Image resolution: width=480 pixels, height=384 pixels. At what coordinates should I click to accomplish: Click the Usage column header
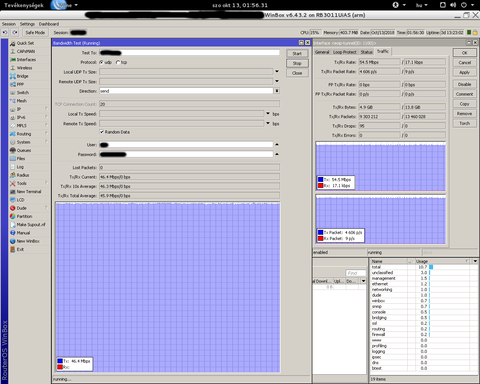coord(442,261)
